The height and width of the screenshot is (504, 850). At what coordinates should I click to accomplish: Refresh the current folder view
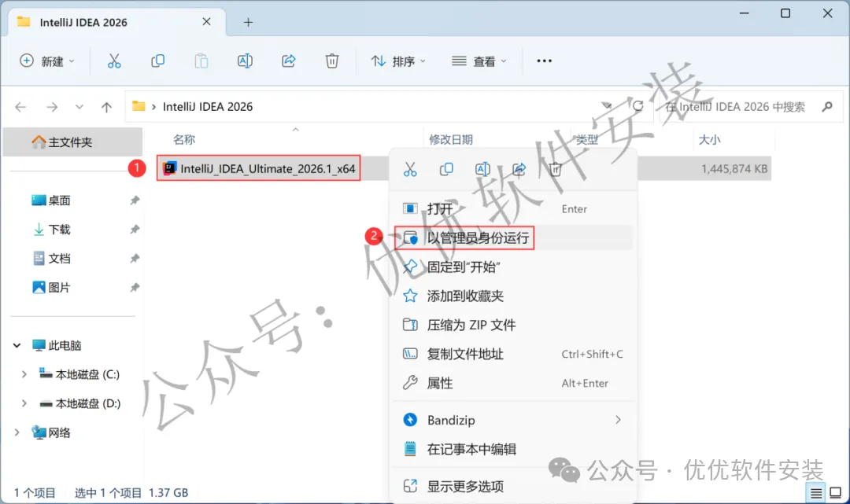(638, 106)
